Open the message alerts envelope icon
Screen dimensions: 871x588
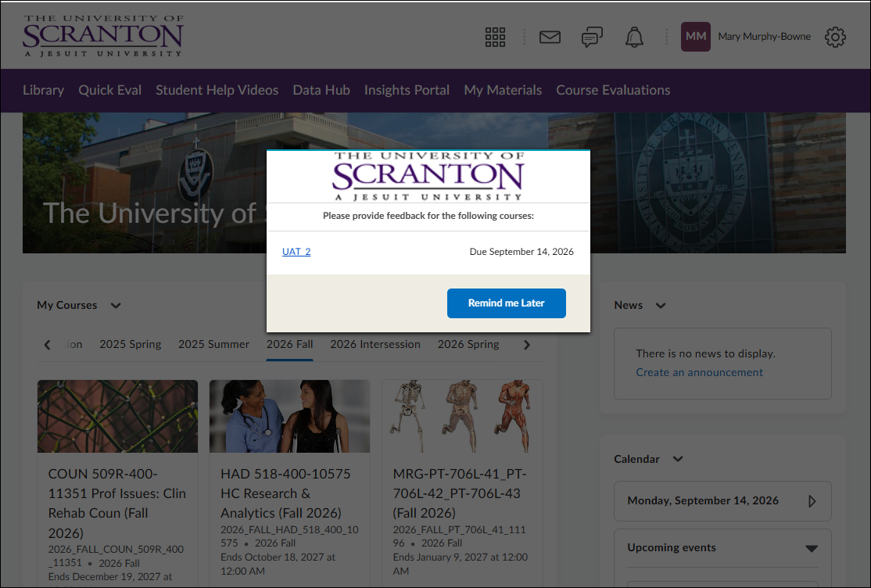550,38
